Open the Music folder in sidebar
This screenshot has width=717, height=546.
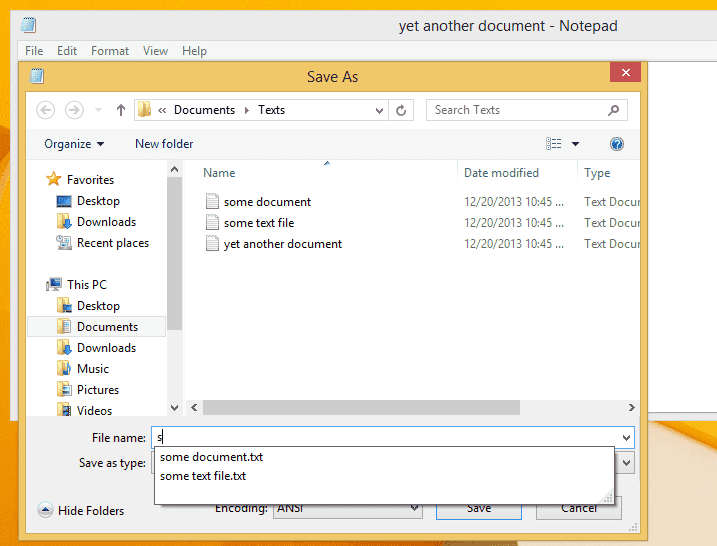tap(92, 369)
